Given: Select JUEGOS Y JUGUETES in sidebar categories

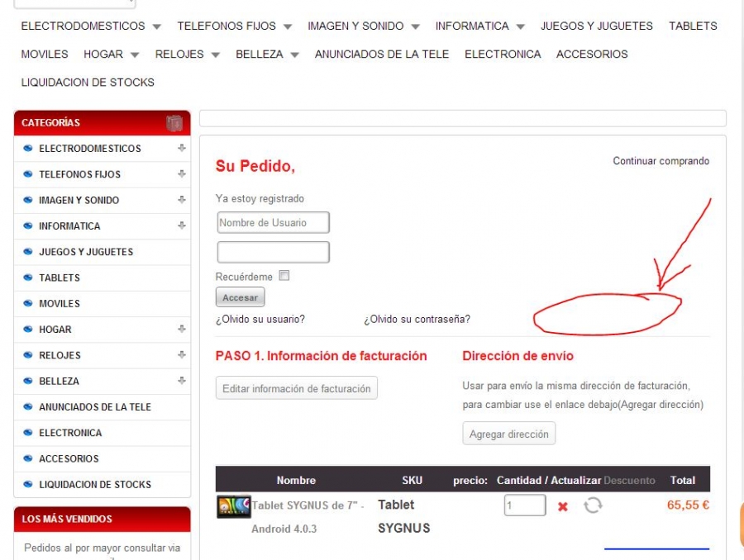Looking at the screenshot, I should click(86, 252).
